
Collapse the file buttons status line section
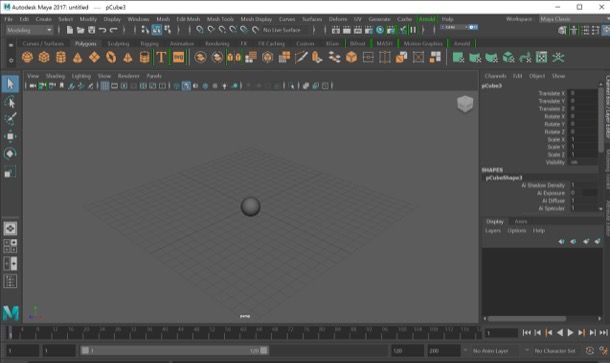click(x=59, y=30)
